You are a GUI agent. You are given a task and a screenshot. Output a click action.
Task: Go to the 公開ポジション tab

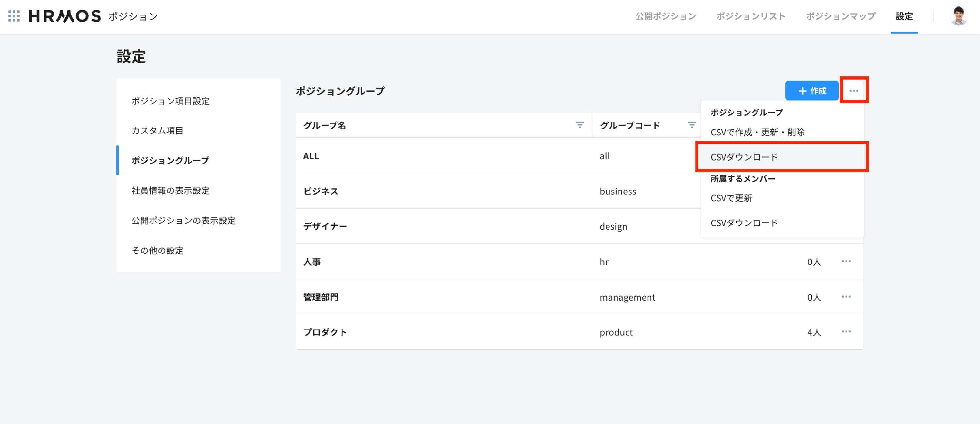click(x=665, y=16)
